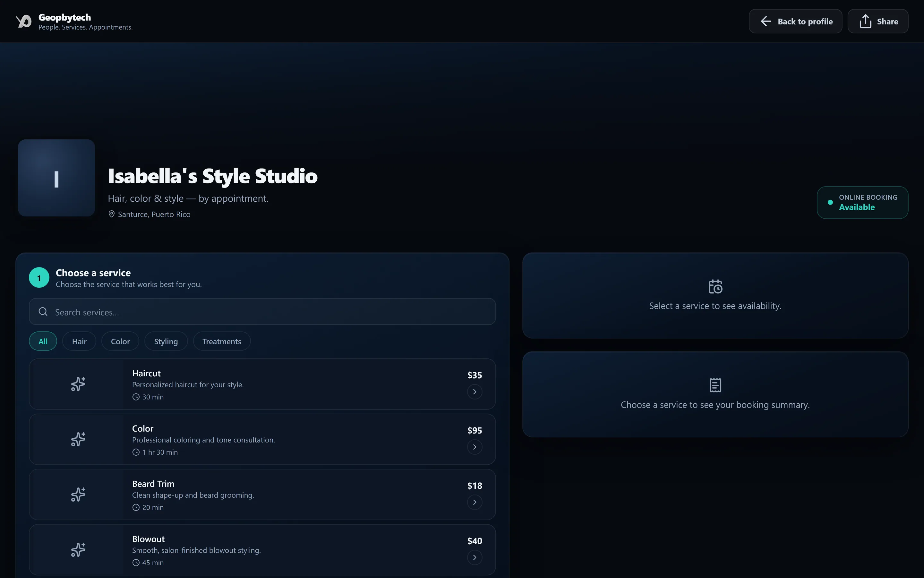The image size is (924, 578).
Task: Click the Isabella's Style Studio heading
Action: pyautogui.click(x=213, y=176)
